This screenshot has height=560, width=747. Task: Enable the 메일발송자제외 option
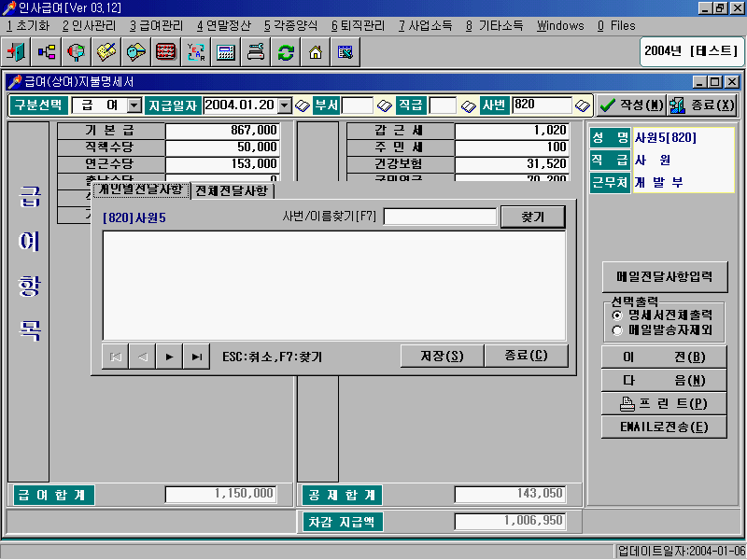[x=616, y=328]
